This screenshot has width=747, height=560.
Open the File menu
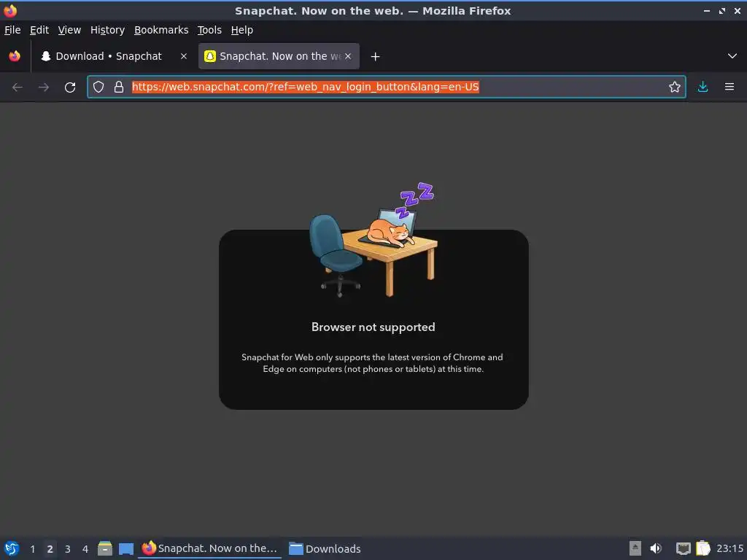(12, 30)
